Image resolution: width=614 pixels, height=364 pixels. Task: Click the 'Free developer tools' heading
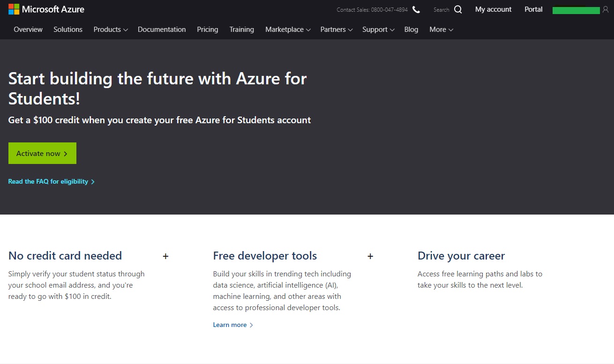coord(265,256)
